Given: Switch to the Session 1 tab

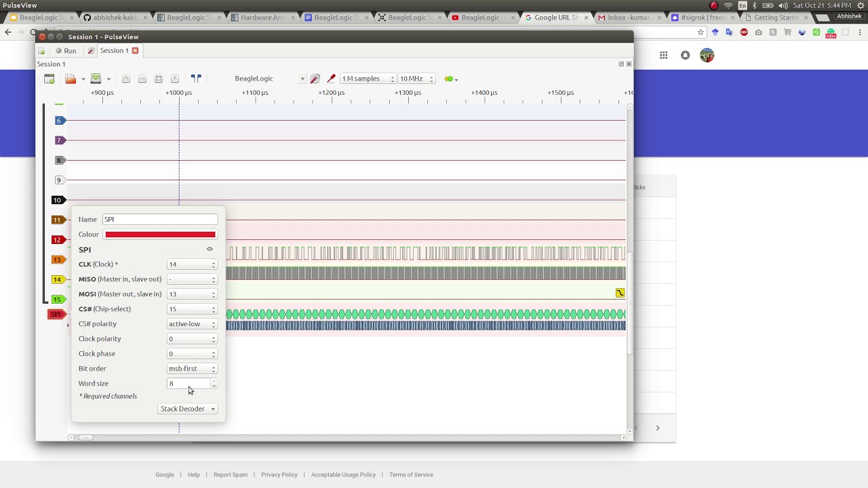Looking at the screenshot, I should (114, 51).
